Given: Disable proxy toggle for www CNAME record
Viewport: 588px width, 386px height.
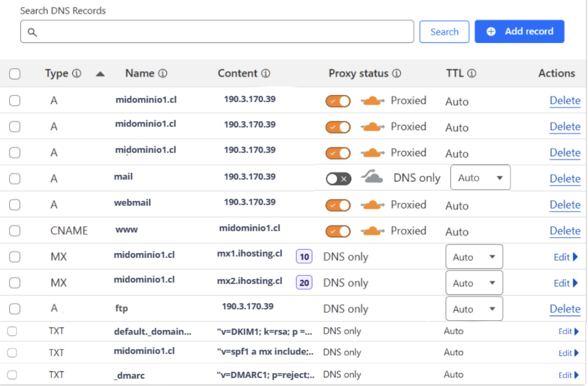Looking at the screenshot, I should [x=338, y=231].
